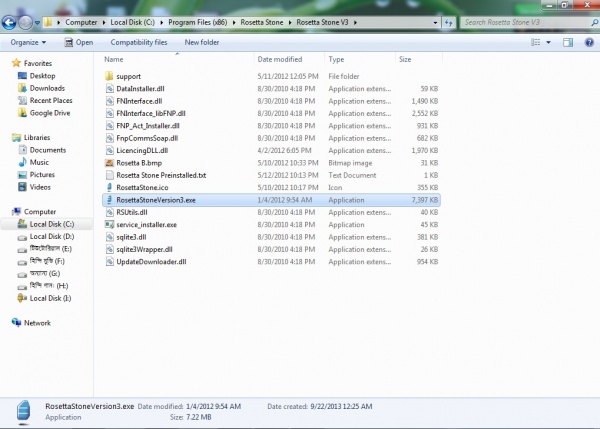Image resolution: width=600 pixels, height=429 pixels.
Task: Open Music library
Action: [x=39, y=162]
